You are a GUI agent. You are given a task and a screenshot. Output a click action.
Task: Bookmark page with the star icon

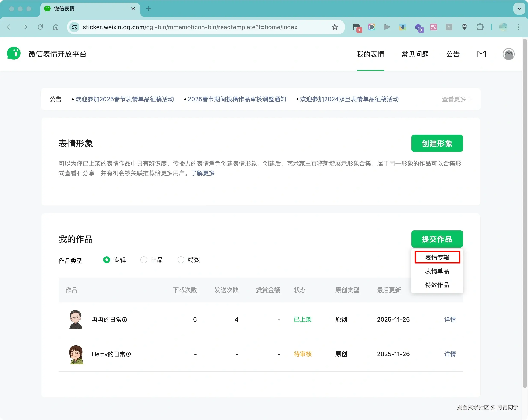coord(335,27)
